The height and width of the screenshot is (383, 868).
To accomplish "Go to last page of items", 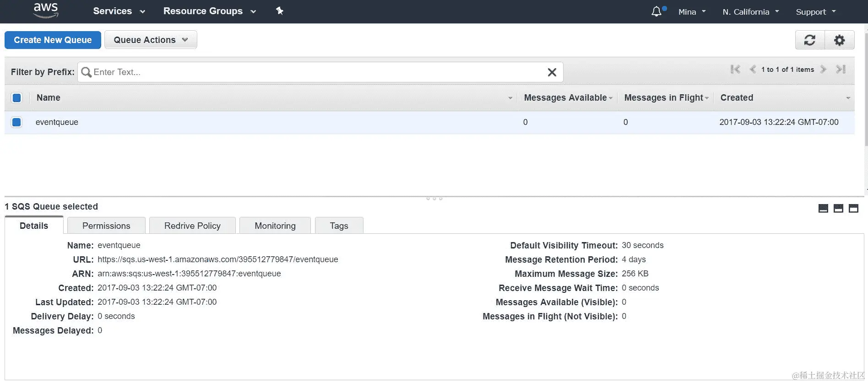I will [841, 70].
